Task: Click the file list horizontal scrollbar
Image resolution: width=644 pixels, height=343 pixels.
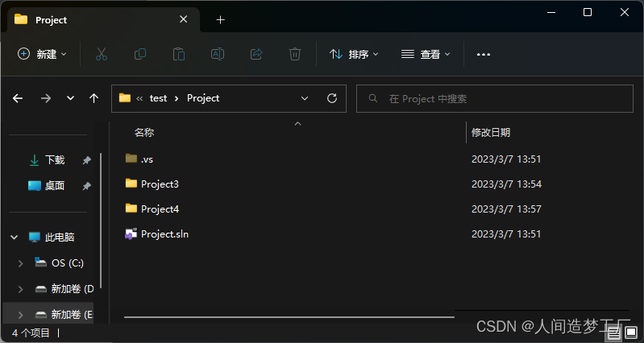Action: pos(289,316)
